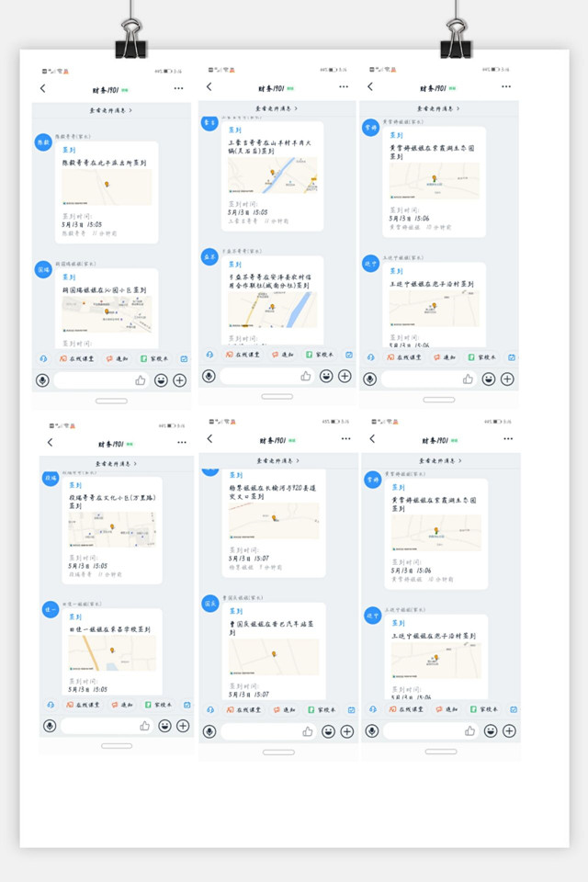The width and height of the screenshot is (588, 882).
Task: Expand 查看走件消息 banner in top-right phone screen
Action: click(438, 108)
